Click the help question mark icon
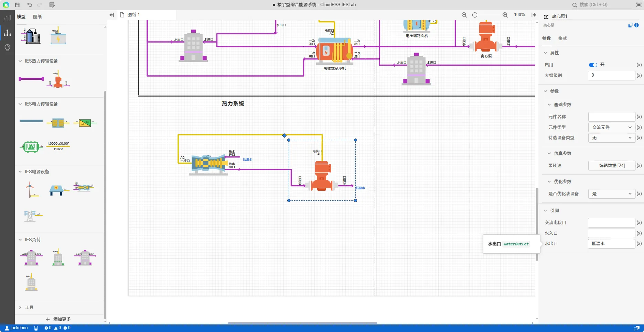644x332 pixels. tap(636, 25)
